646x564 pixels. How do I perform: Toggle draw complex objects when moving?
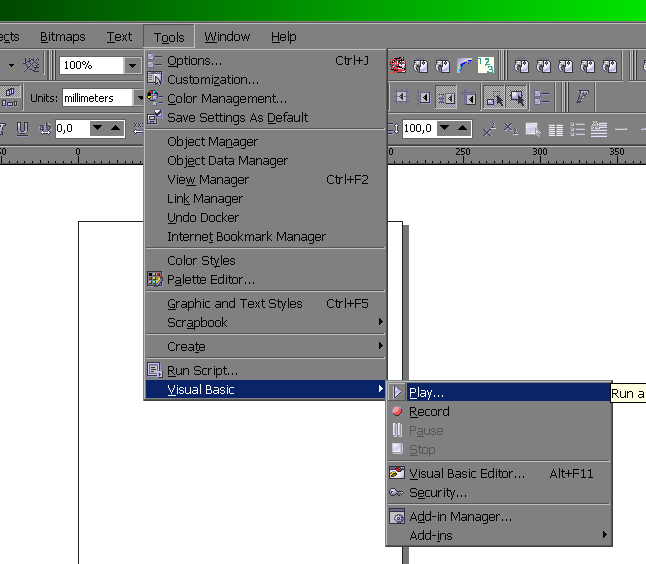pos(494,98)
